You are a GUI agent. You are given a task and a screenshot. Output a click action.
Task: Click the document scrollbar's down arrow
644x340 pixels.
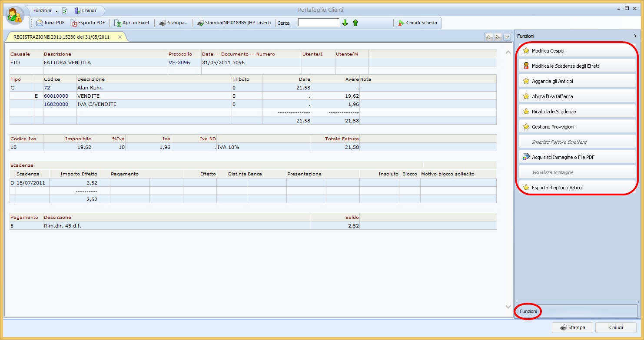508,307
